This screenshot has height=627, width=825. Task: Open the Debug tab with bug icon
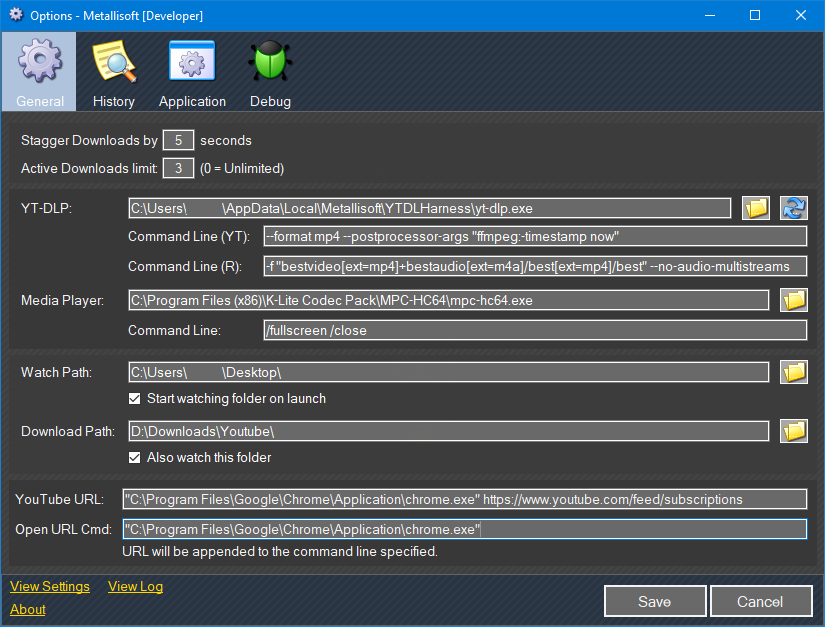click(x=270, y=74)
